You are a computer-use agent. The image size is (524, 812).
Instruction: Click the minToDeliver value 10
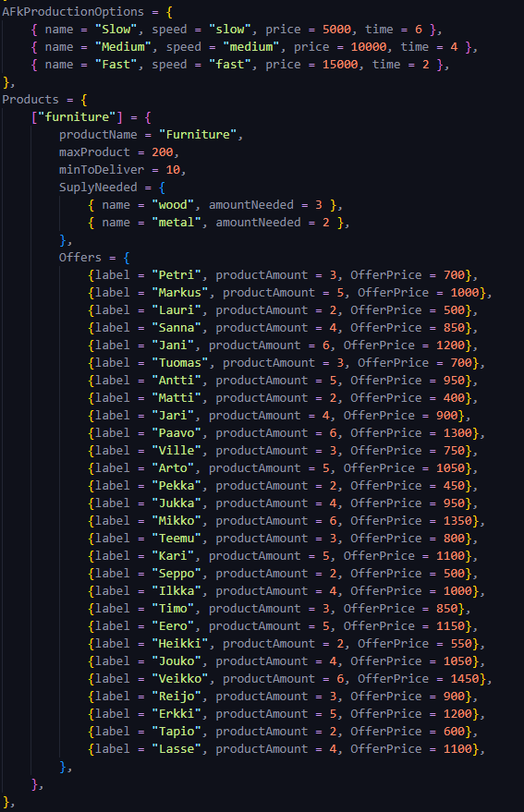(173, 170)
